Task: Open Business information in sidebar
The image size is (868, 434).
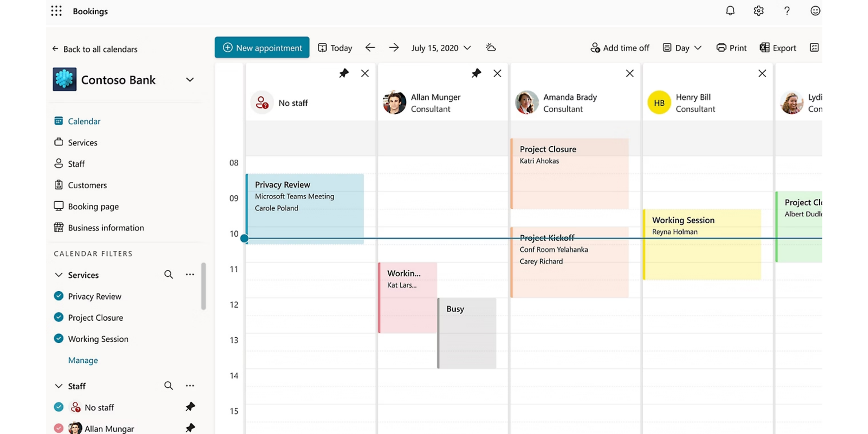Action: (x=99, y=227)
